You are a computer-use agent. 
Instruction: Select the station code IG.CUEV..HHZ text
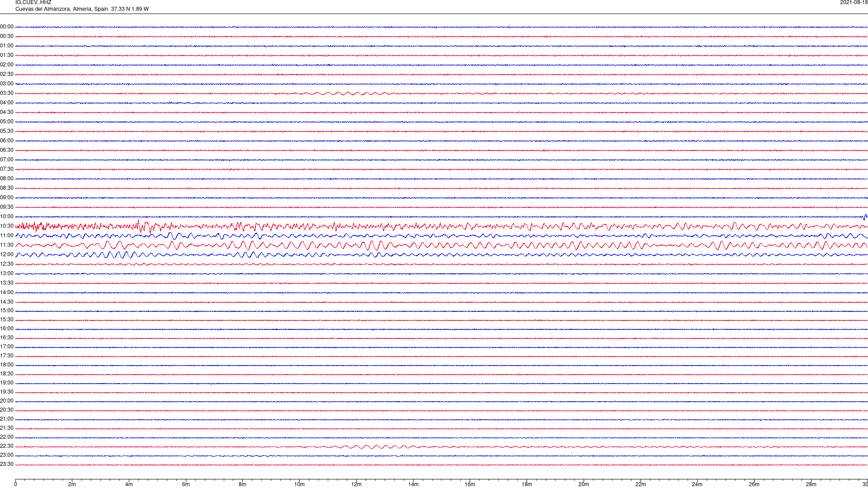click(33, 2)
